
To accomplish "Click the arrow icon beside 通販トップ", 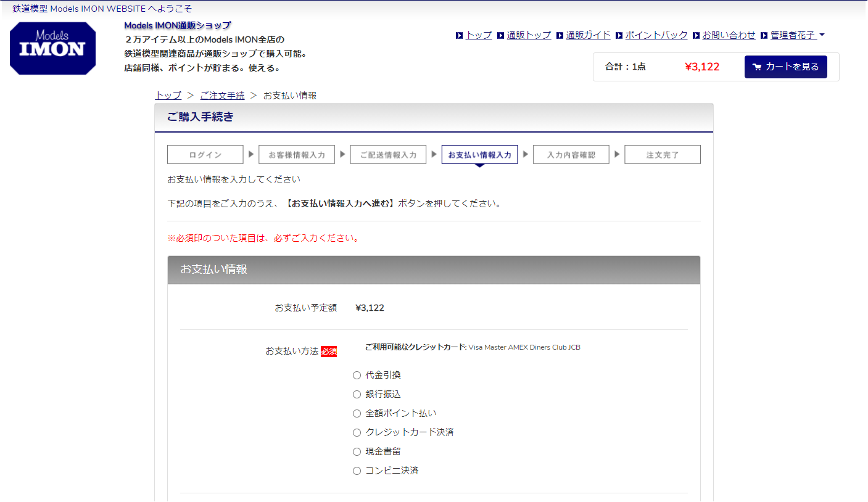I will [501, 36].
